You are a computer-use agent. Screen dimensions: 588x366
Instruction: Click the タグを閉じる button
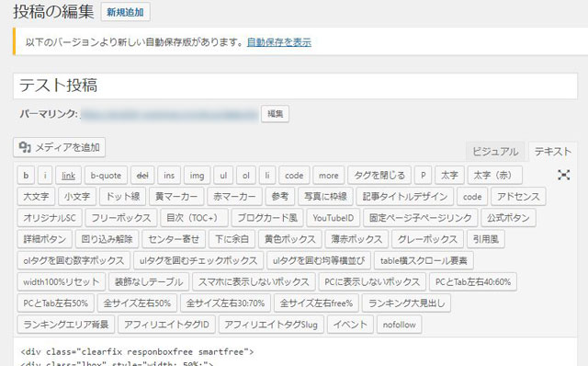click(x=379, y=176)
